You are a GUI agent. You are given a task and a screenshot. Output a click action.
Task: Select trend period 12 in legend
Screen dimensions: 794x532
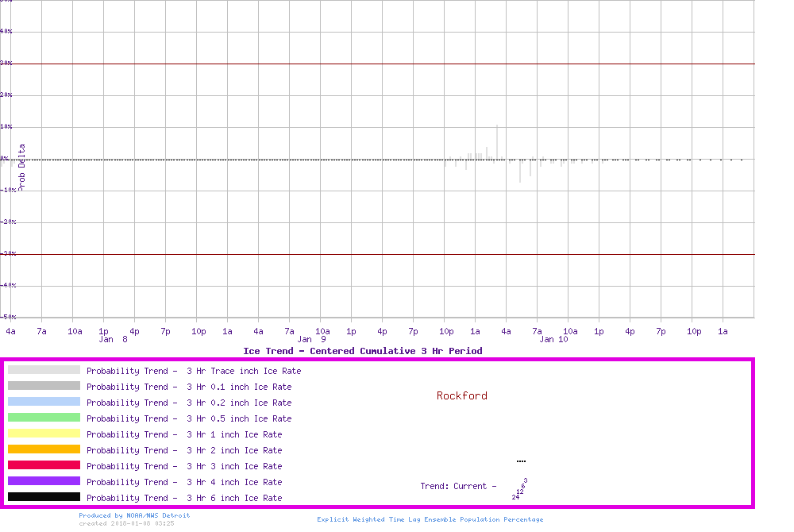click(x=519, y=492)
